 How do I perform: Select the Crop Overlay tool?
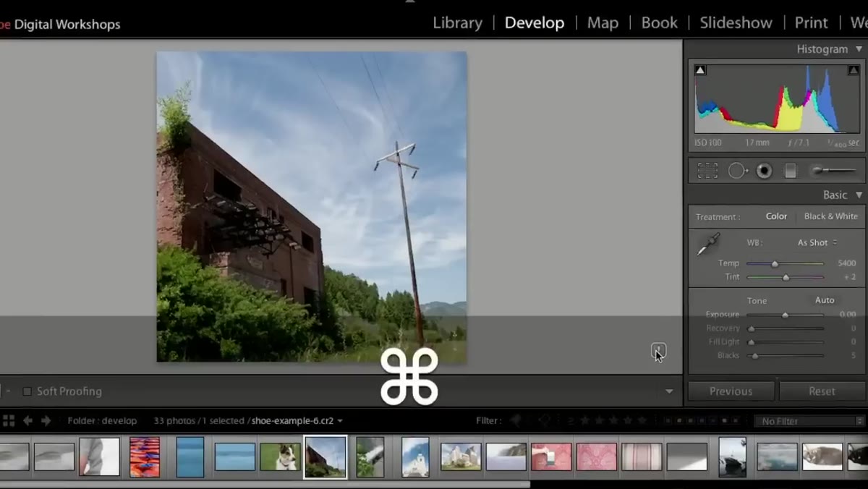707,171
